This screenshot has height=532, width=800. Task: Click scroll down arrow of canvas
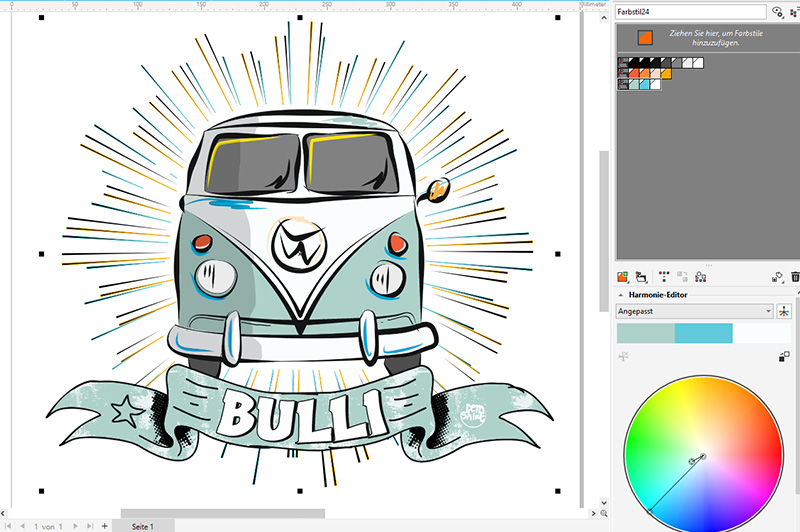pos(604,502)
